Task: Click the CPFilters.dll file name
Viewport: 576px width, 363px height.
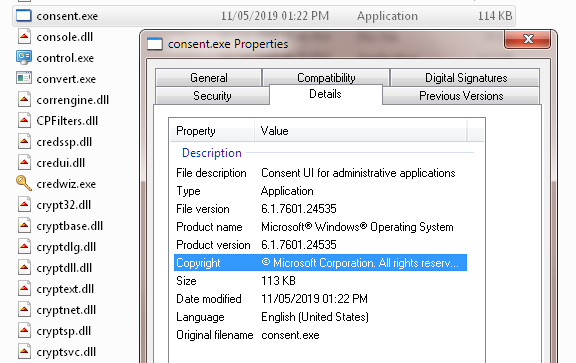Action: pos(67,121)
